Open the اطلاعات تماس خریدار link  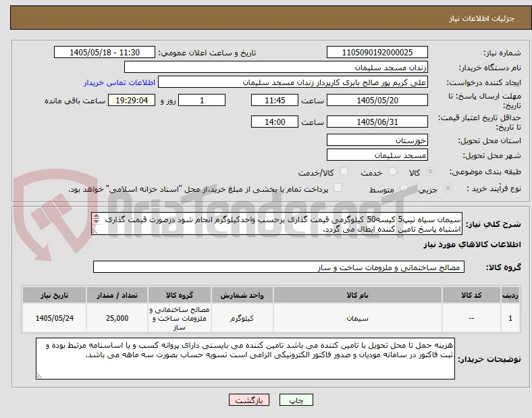coord(119,82)
